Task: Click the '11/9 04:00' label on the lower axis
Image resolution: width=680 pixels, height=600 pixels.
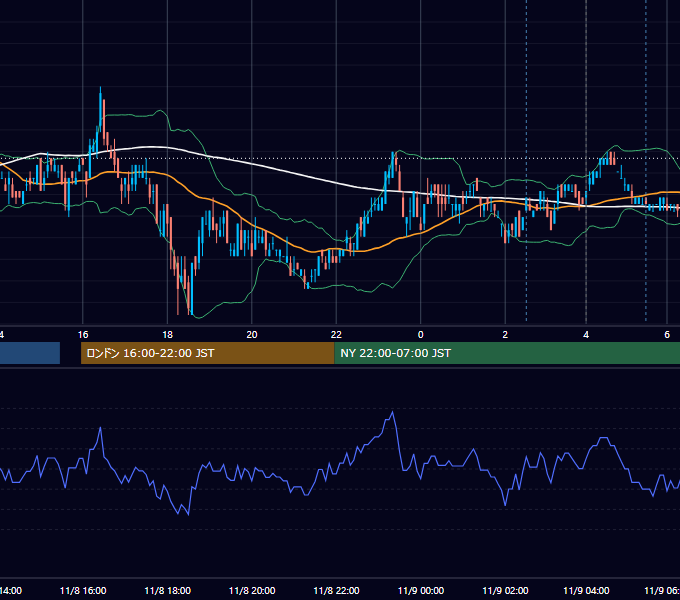Action: pyautogui.click(x=586, y=590)
